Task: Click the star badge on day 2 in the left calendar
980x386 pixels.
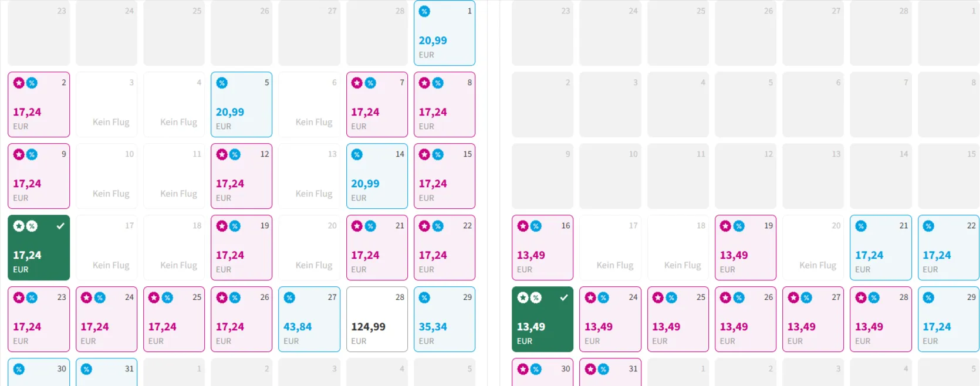Action: click(18, 83)
